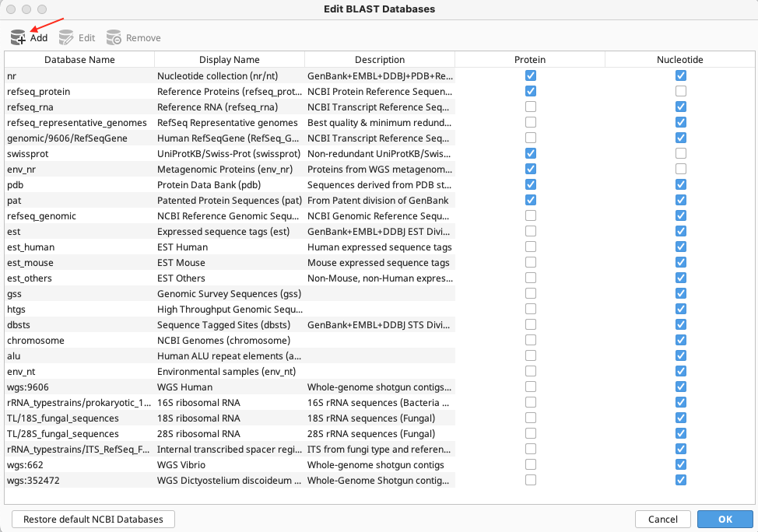Select the nr database name cell
The height and width of the screenshot is (532, 758).
click(79, 76)
